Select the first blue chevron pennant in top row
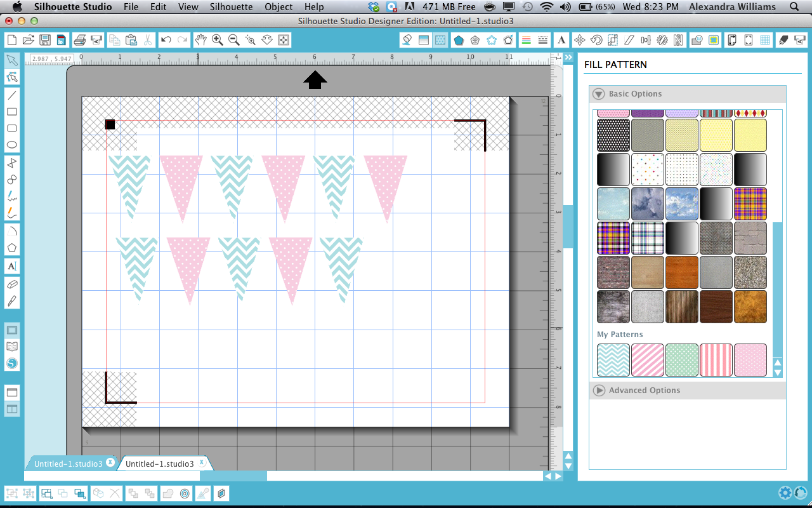The width and height of the screenshot is (812, 508). (129, 184)
